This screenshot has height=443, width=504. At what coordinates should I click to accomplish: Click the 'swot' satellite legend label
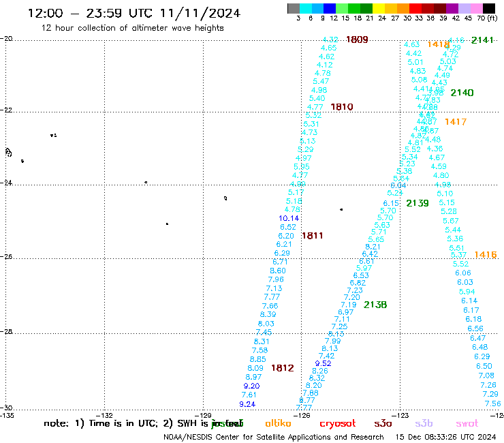(467, 424)
